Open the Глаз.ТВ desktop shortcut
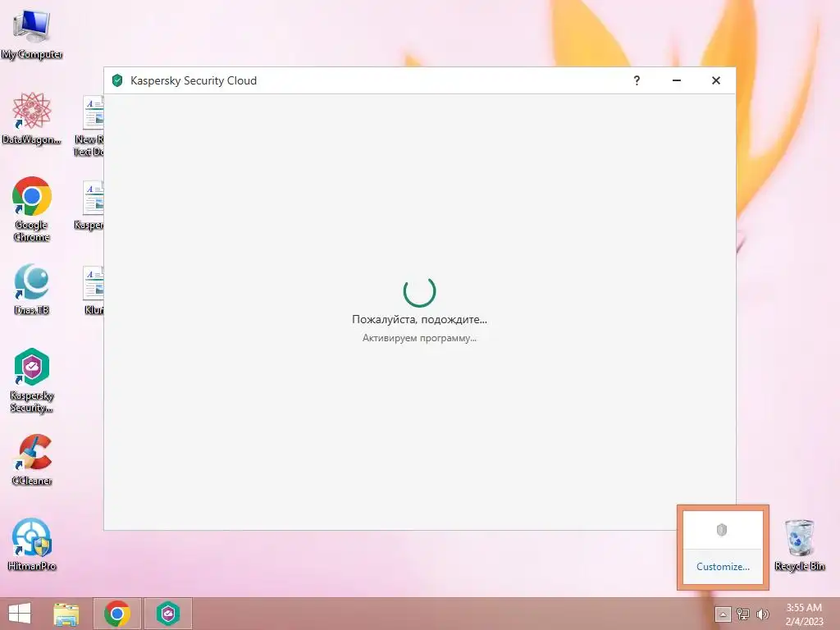 click(32, 289)
